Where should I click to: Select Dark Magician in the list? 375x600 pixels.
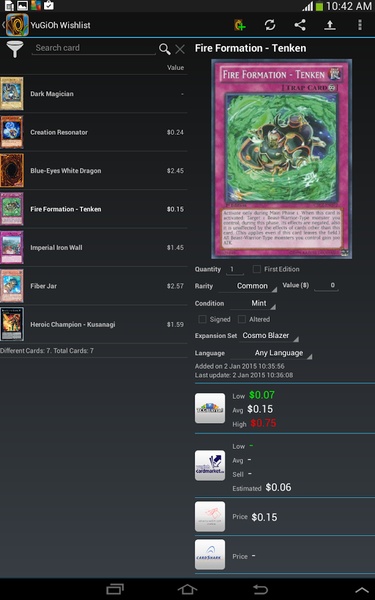click(x=94, y=94)
